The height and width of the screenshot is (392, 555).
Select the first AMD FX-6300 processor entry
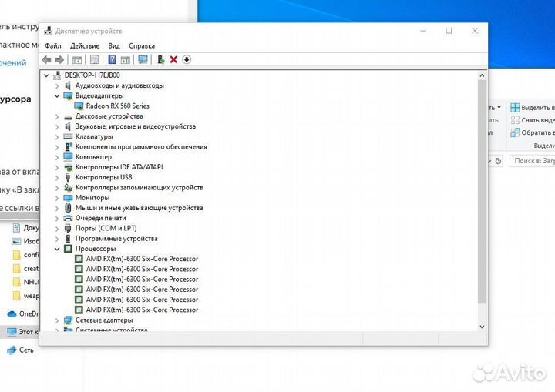pyautogui.click(x=141, y=259)
